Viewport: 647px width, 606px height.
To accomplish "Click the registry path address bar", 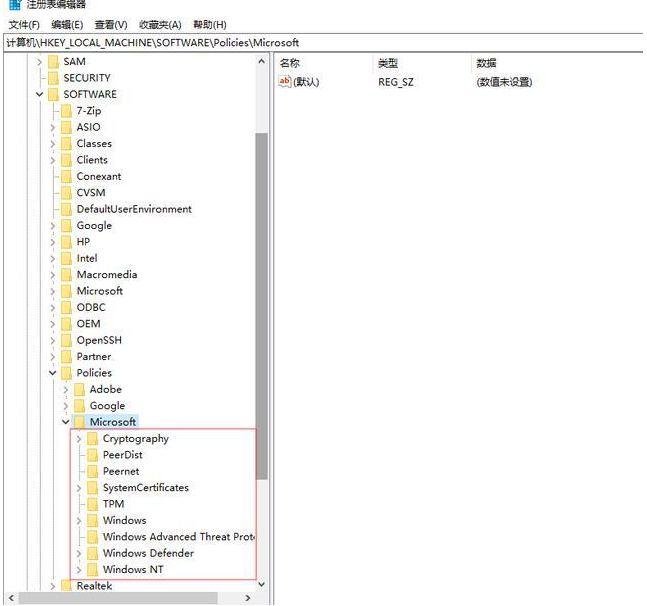I will (x=324, y=42).
